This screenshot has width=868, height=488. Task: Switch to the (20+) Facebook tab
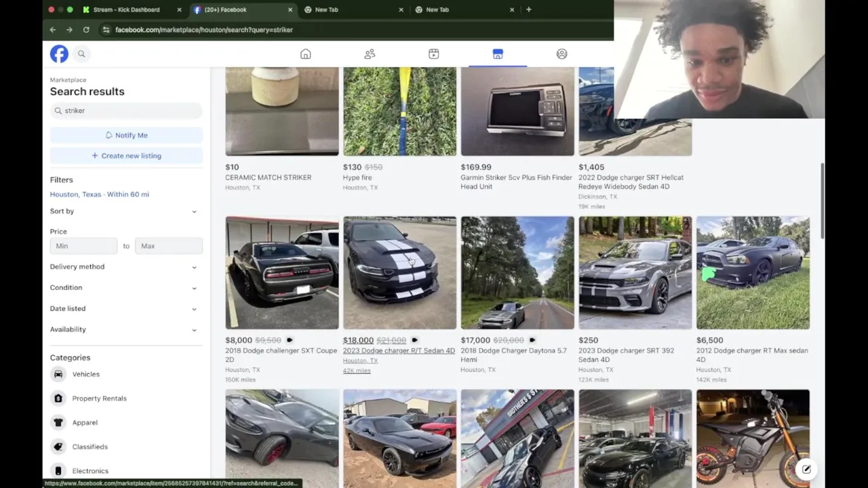pos(243,9)
